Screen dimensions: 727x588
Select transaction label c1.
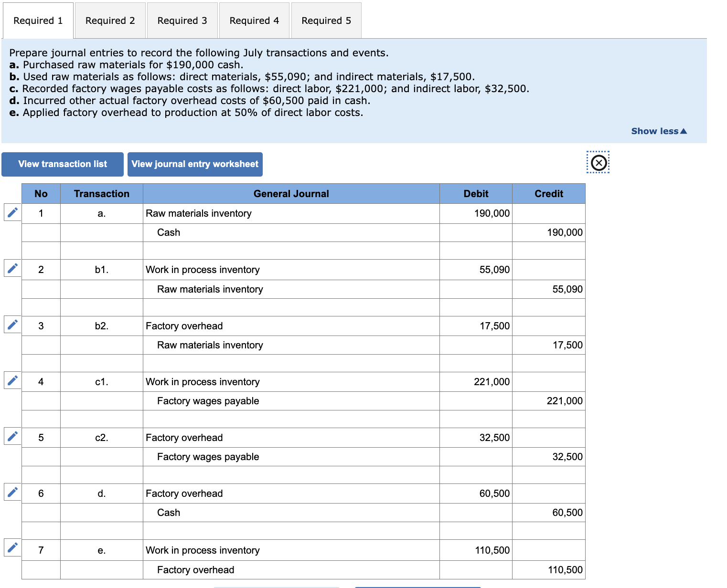point(102,382)
